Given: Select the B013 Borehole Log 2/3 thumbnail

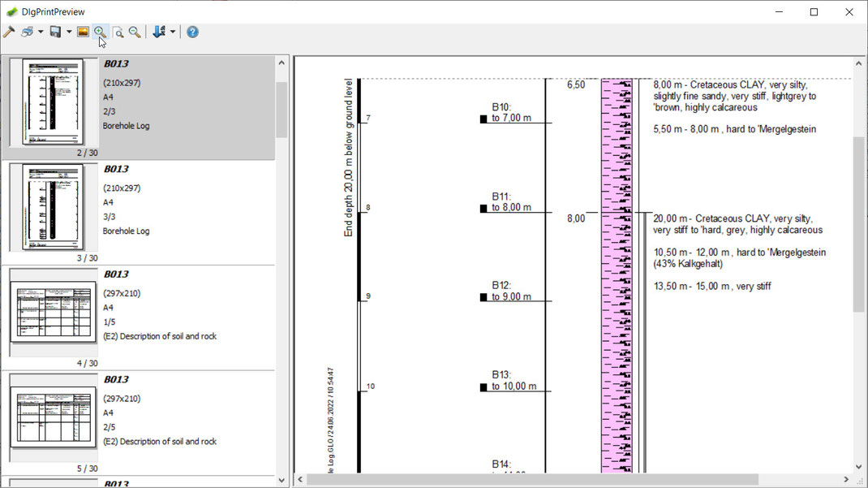Looking at the screenshot, I should tap(139, 107).
